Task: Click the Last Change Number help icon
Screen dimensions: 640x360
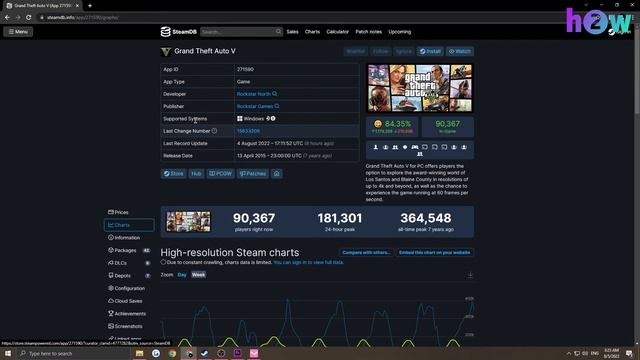Action: click(x=214, y=131)
